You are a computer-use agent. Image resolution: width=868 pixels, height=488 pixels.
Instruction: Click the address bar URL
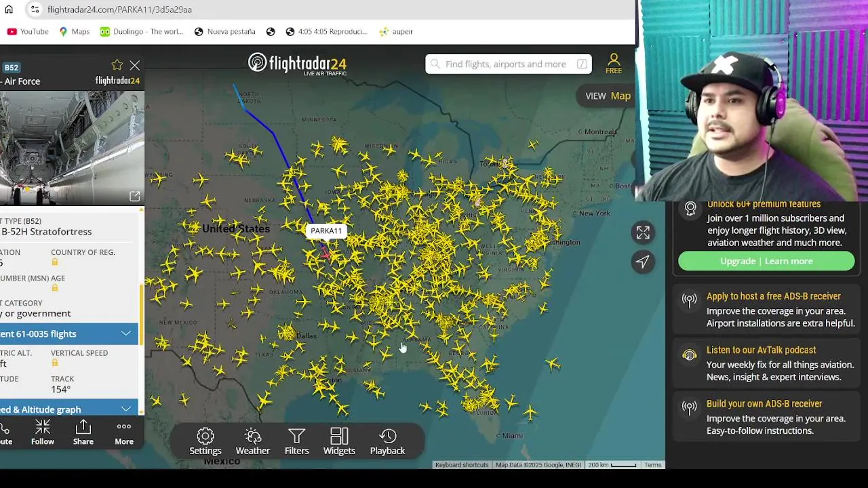click(119, 9)
